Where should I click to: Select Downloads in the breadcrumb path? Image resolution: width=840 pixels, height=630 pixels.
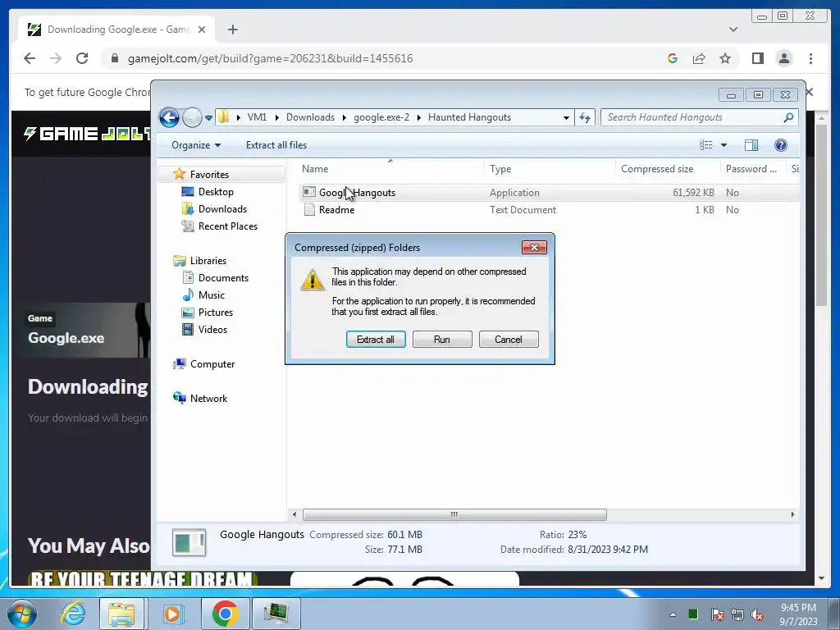[310, 117]
